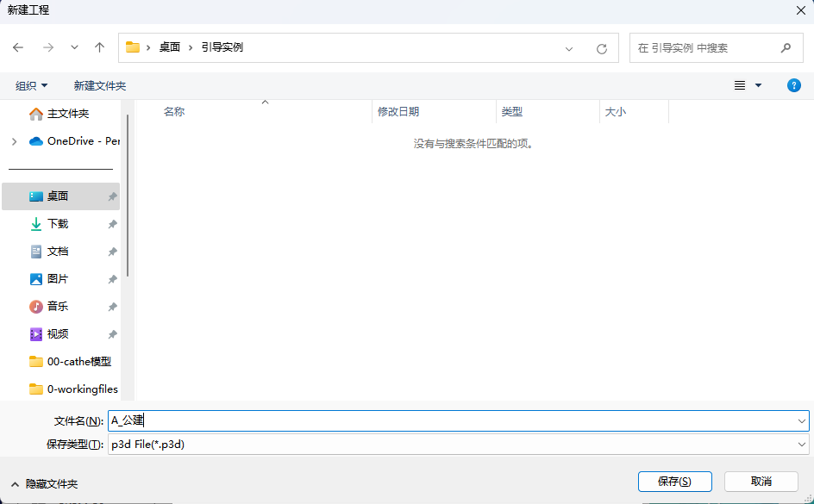Open the view options layout icon
The height and width of the screenshot is (504, 814).
[x=740, y=85]
